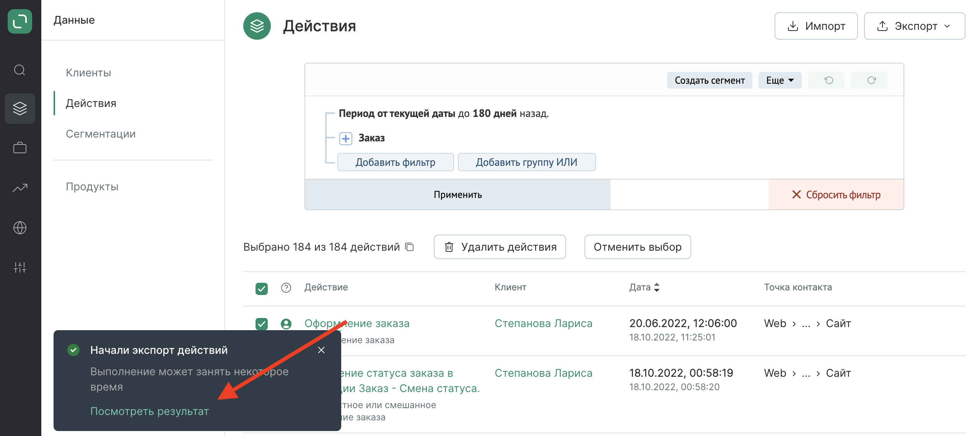Click Web contact point in second row
This screenshot has height=436, width=980.
click(x=775, y=373)
